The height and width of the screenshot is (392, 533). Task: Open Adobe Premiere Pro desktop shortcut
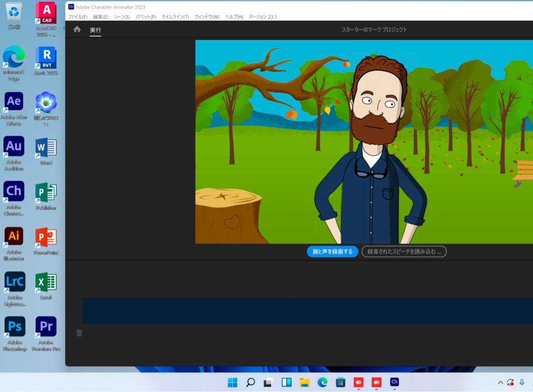[46, 326]
